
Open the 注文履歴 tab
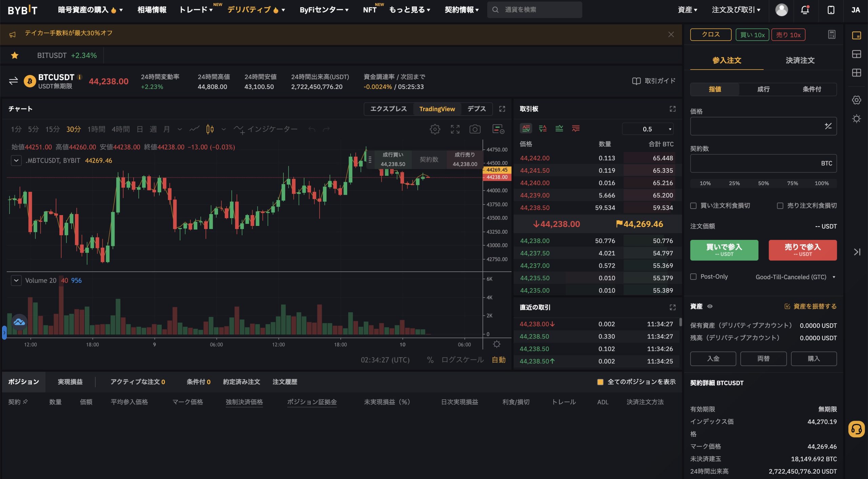[284, 382]
